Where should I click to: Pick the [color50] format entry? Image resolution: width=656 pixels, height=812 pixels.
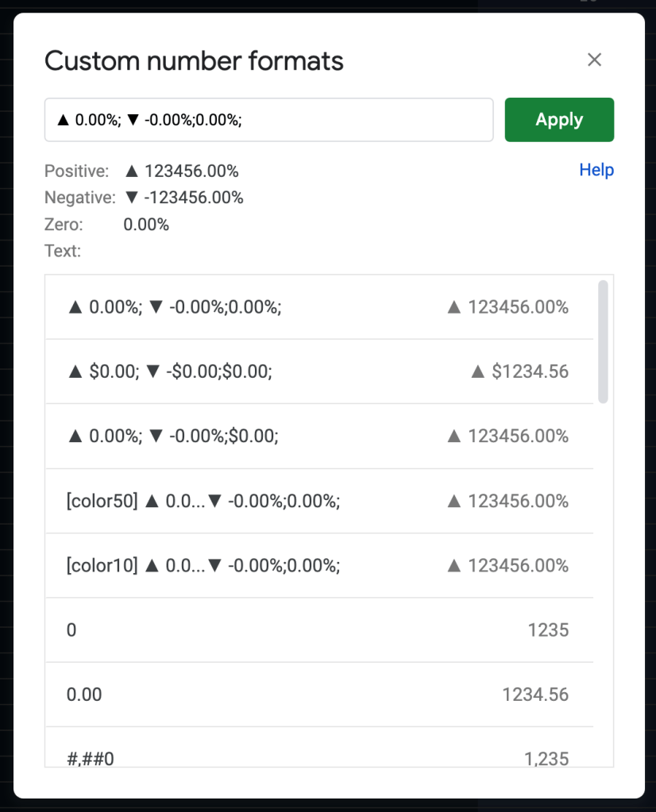[x=203, y=501]
